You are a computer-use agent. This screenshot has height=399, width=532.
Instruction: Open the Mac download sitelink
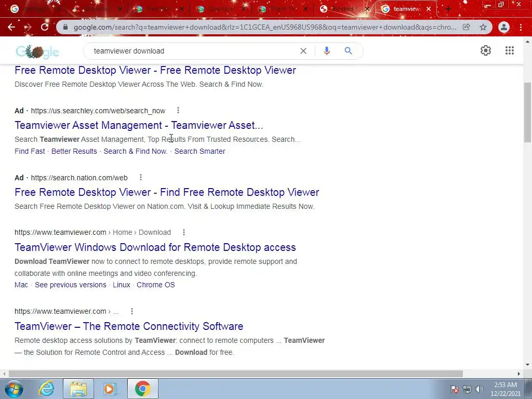tap(21, 285)
